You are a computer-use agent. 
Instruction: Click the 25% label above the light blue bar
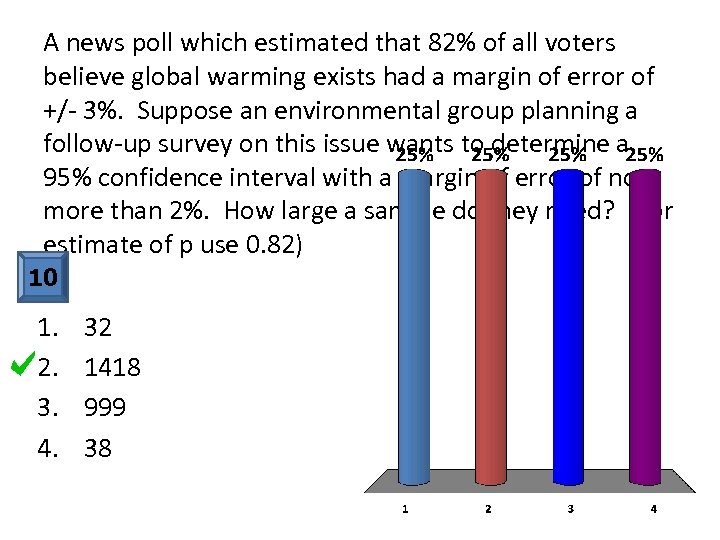pyautogui.click(x=413, y=156)
